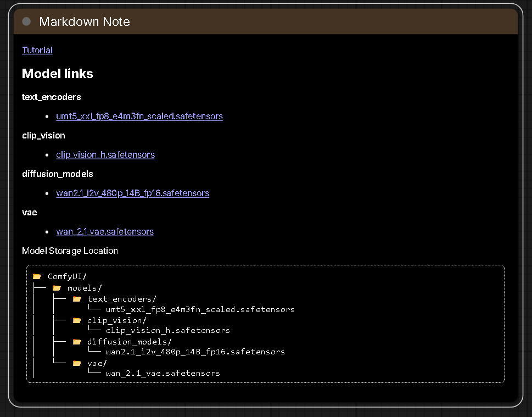The image size is (532, 417).
Task: Click the ComfyUI/ root row text
Action: point(67,276)
